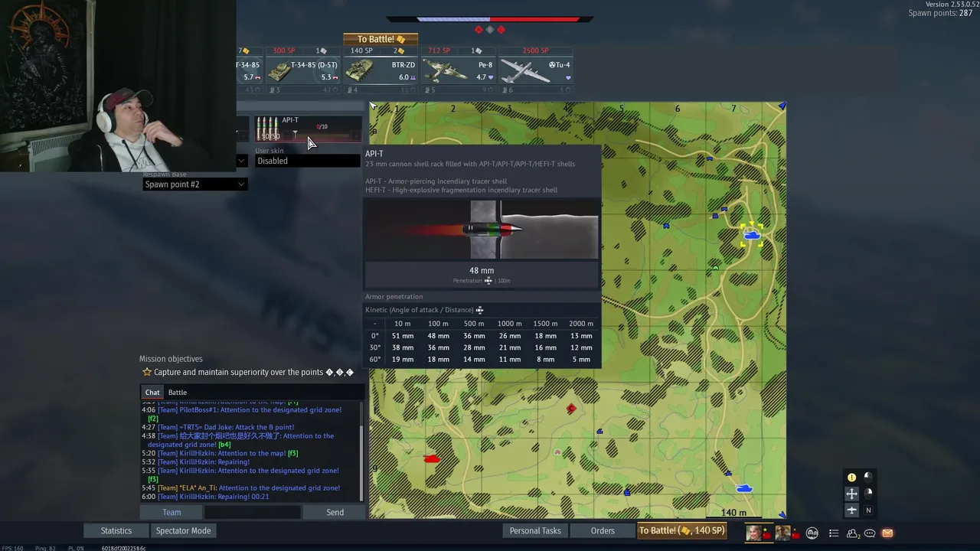Click the Kinetic angle/distance crosshair icon
The width and height of the screenshot is (980, 551).
pyautogui.click(x=479, y=310)
